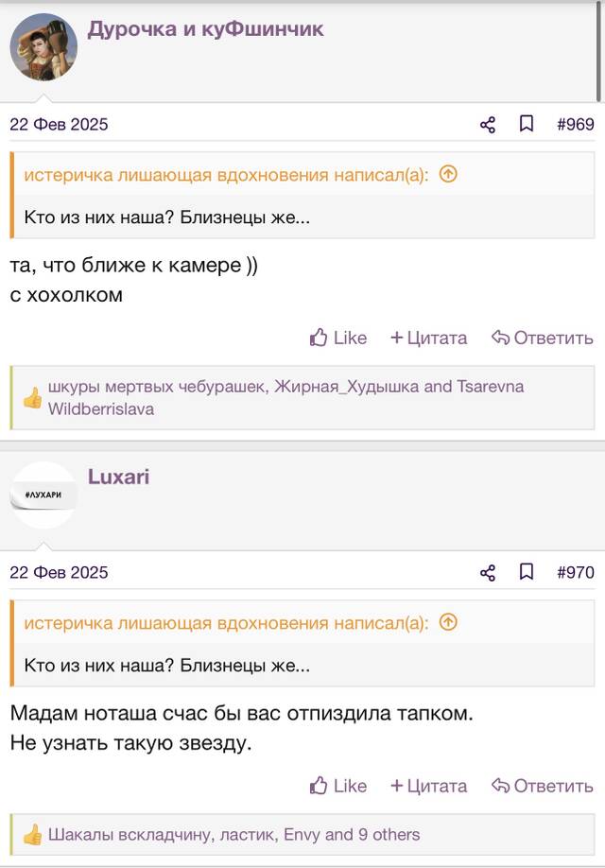Add post #969 to multi-quote with Цитата
The height and width of the screenshot is (868, 605).
point(429,338)
